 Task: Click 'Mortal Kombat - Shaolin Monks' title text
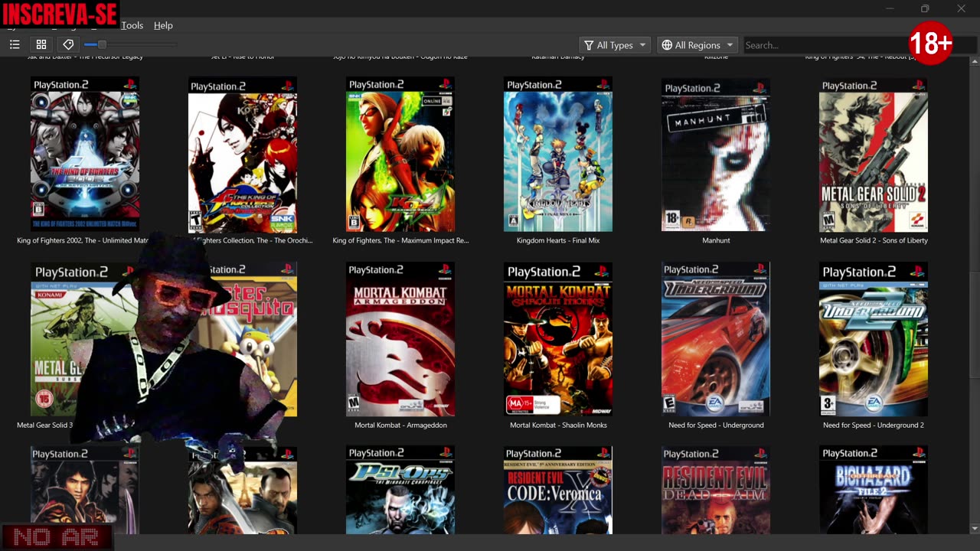(558, 425)
